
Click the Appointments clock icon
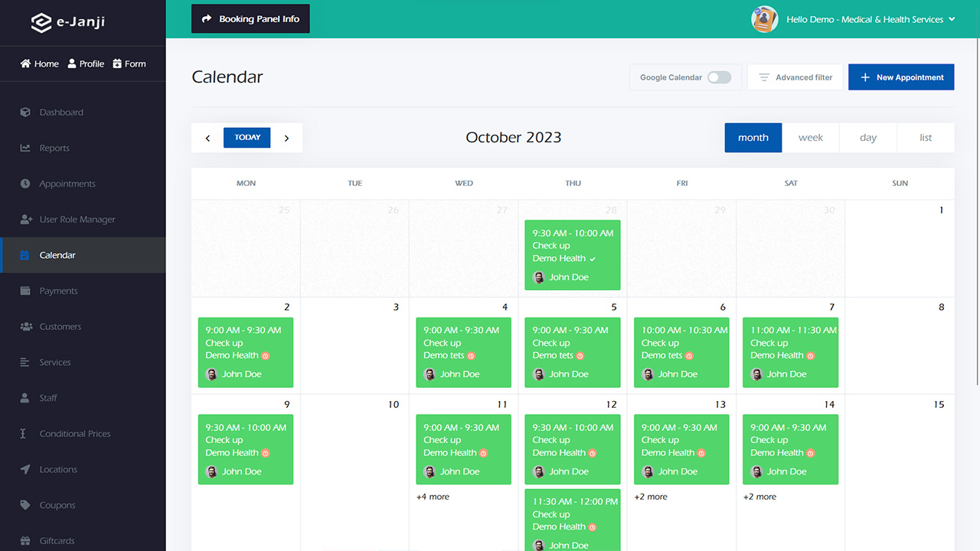pos(25,184)
